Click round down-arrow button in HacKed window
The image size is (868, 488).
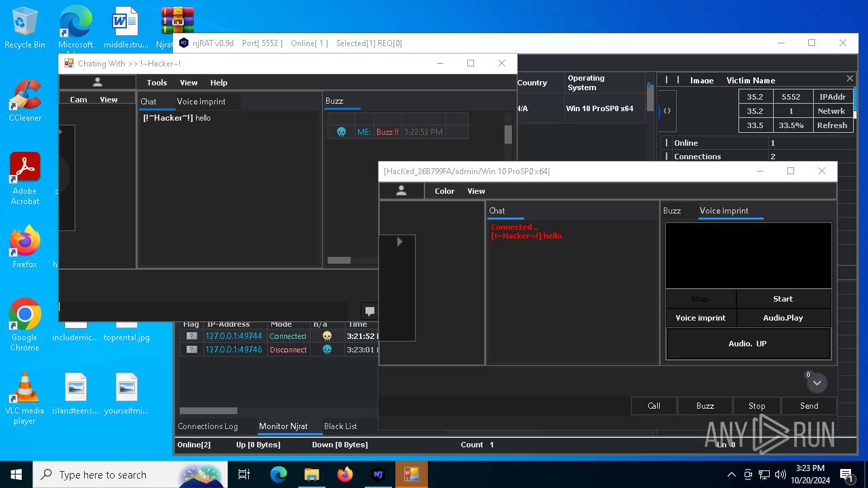click(x=817, y=383)
